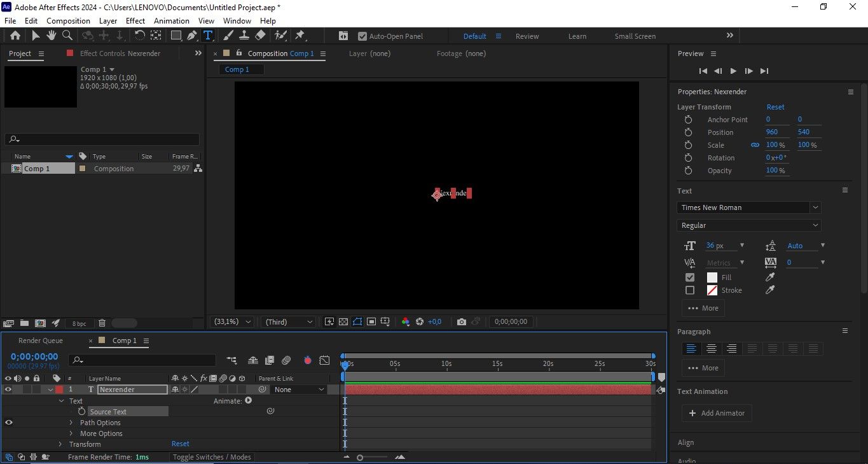Enable the Stroke checkbox
868x464 pixels.
690,290
